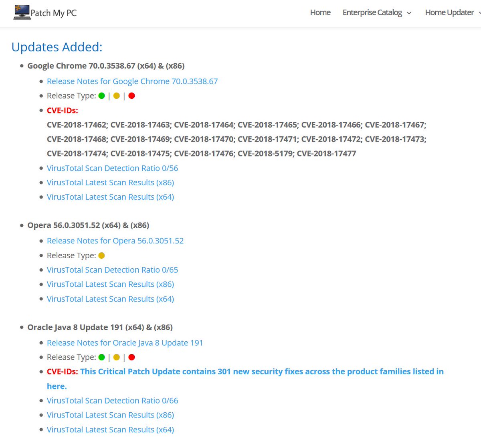Open Opera VirusTotal Latest Scan Results (x64)

(x=110, y=299)
